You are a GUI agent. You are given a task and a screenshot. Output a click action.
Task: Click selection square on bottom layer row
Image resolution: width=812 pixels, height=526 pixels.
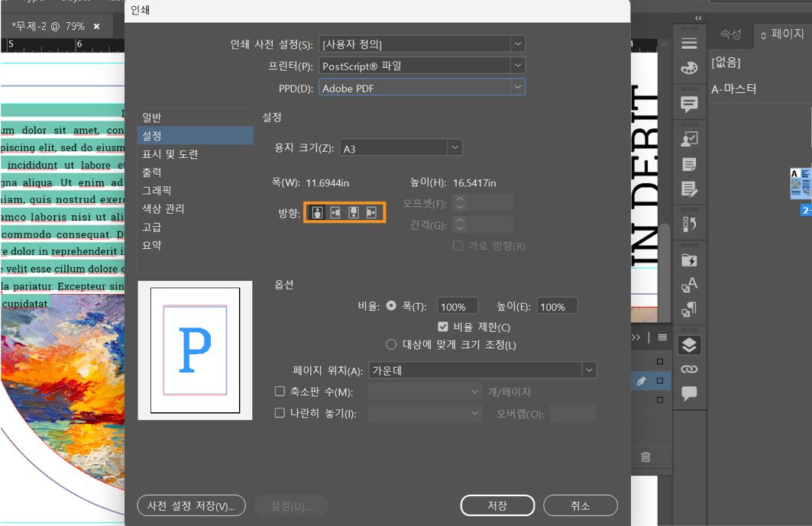coord(660,400)
